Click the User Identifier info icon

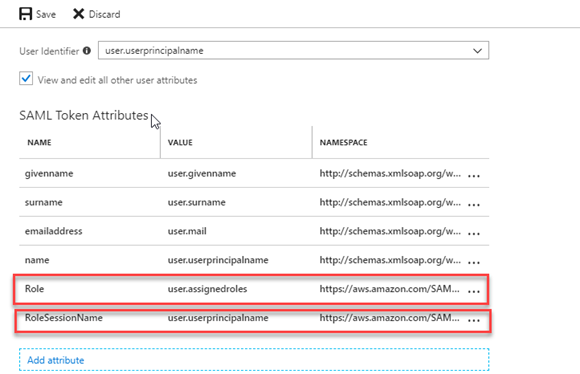[x=87, y=51]
